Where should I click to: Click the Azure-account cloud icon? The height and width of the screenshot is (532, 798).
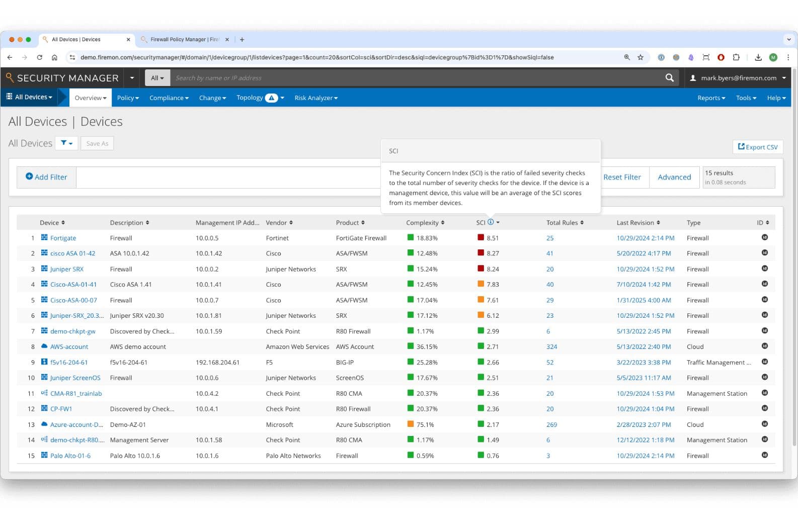[x=44, y=424]
